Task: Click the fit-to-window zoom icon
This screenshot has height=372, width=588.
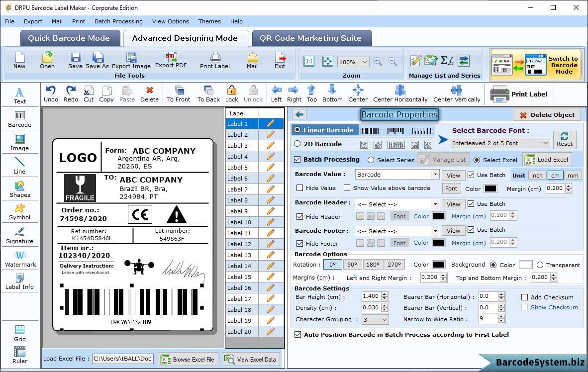Action: [327, 62]
